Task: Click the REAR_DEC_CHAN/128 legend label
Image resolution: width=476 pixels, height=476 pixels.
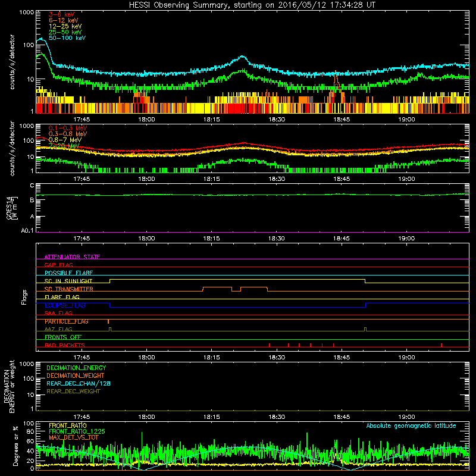Action: pos(79,383)
